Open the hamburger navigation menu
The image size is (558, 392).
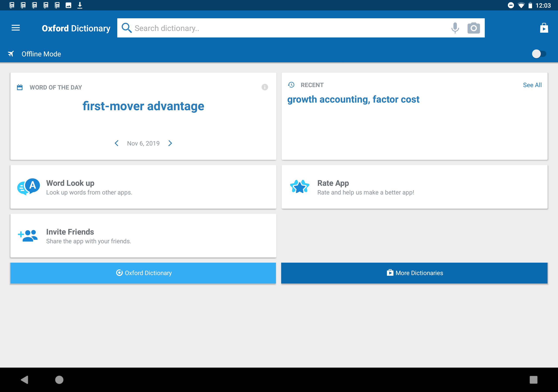coord(15,28)
